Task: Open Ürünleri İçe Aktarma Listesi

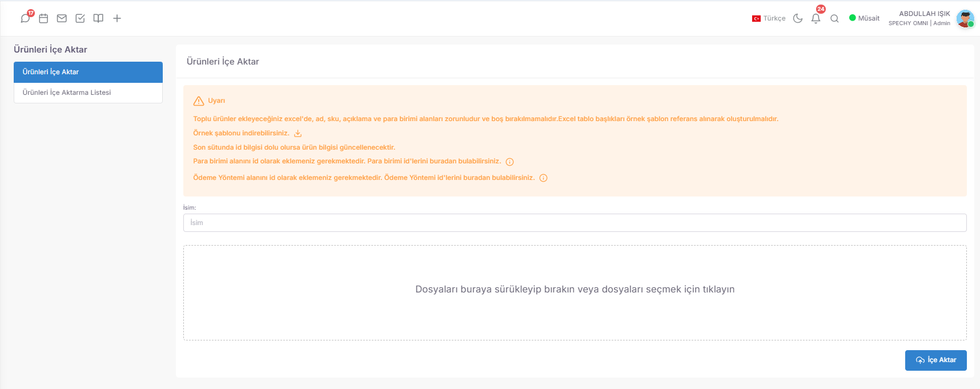Action: 88,93
